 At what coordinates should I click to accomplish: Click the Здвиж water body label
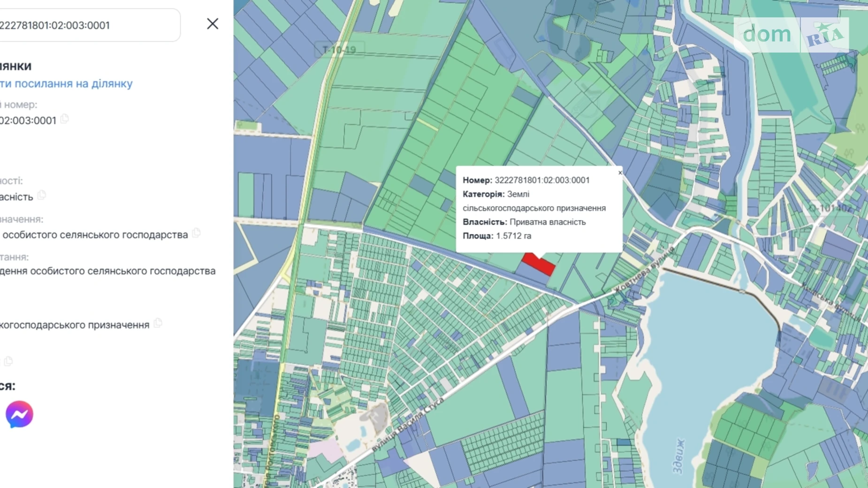click(x=678, y=456)
